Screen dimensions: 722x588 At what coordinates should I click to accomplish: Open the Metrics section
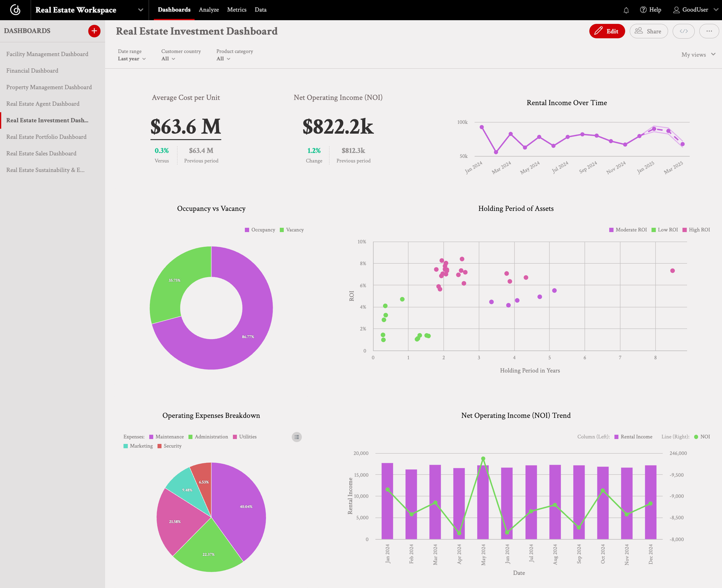click(x=237, y=10)
